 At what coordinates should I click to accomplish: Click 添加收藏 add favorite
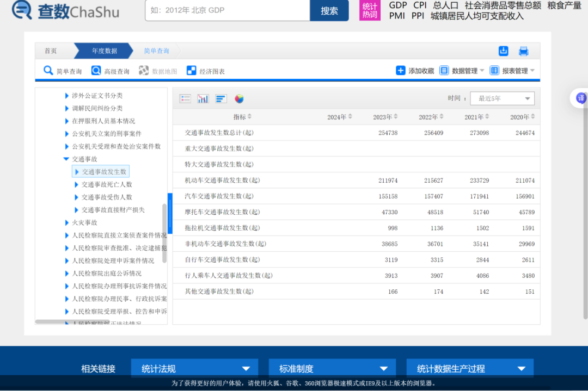point(415,71)
